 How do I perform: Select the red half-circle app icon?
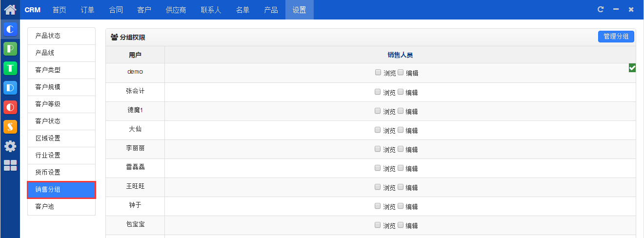10,107
